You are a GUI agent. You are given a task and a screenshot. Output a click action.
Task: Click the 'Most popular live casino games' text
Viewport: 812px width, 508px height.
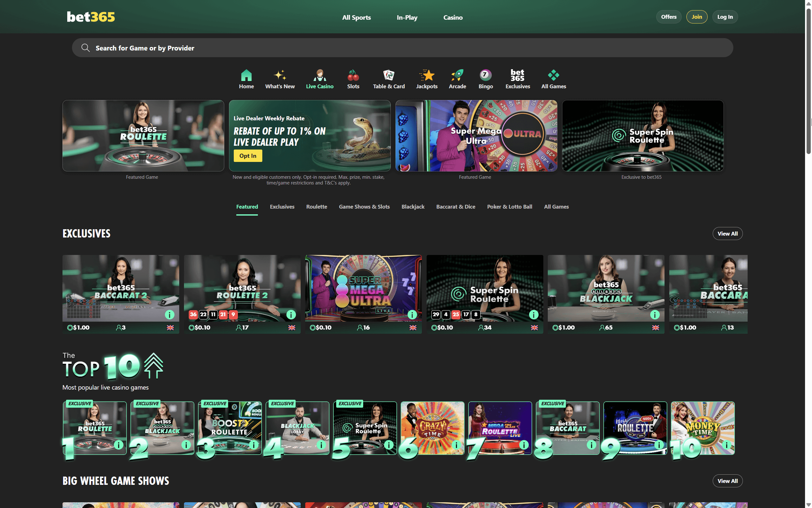(105, 387)
